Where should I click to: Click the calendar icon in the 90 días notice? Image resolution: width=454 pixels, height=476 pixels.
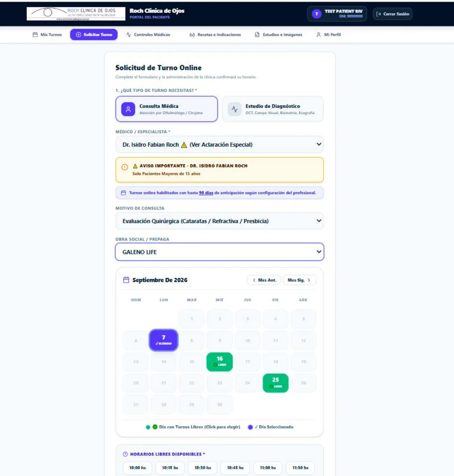coord(123,193)
